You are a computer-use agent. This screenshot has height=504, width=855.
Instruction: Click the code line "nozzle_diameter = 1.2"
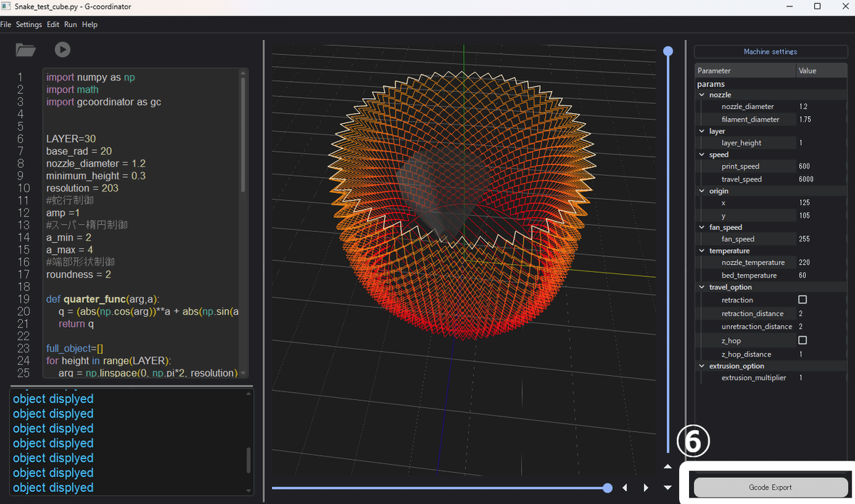(x=95, y=163)
